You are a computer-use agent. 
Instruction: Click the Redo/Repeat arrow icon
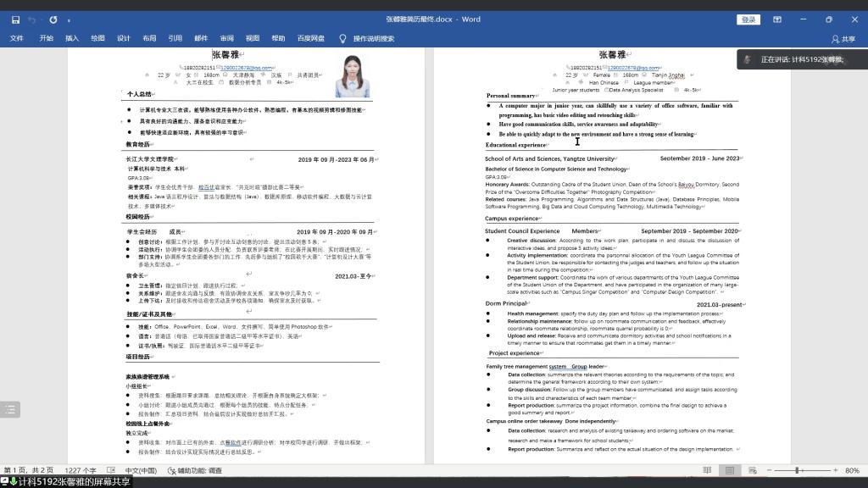(x=53, y=19)
